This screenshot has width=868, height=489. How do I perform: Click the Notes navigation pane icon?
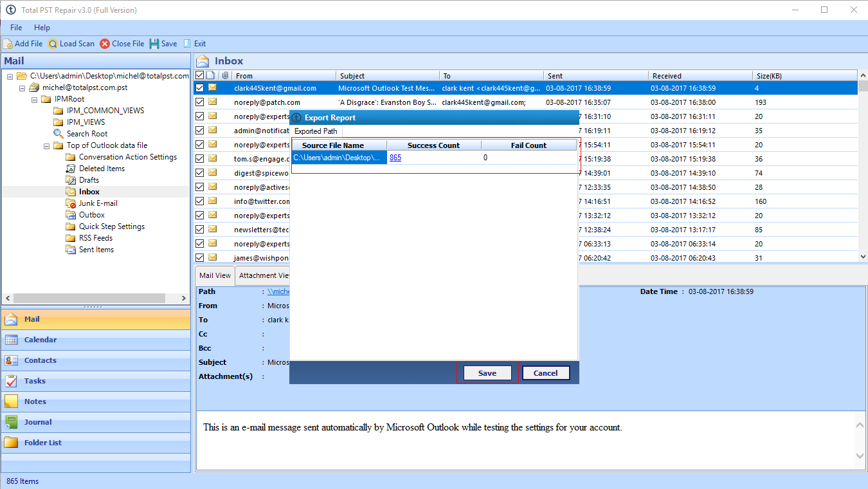tap(12, 401)
